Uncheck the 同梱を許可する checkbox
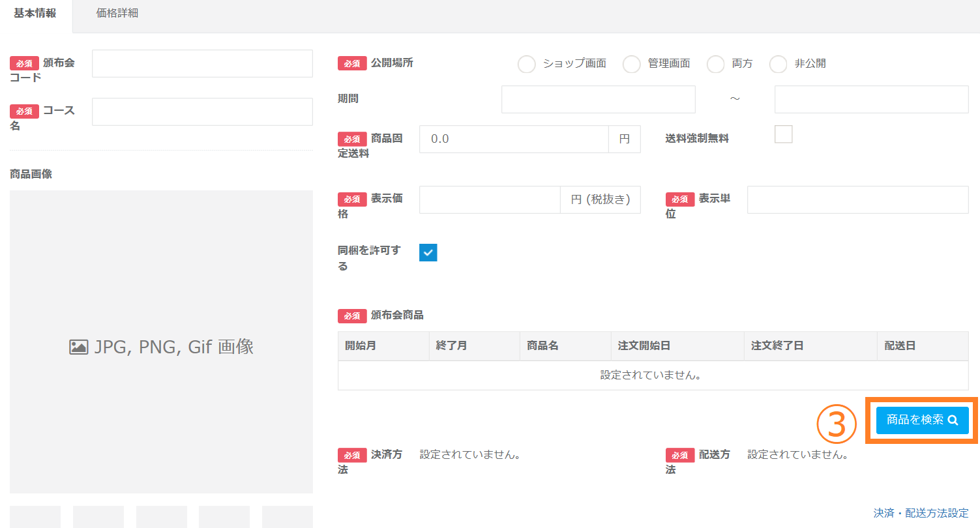Screen dimensions: 980x528 point(428,252)
